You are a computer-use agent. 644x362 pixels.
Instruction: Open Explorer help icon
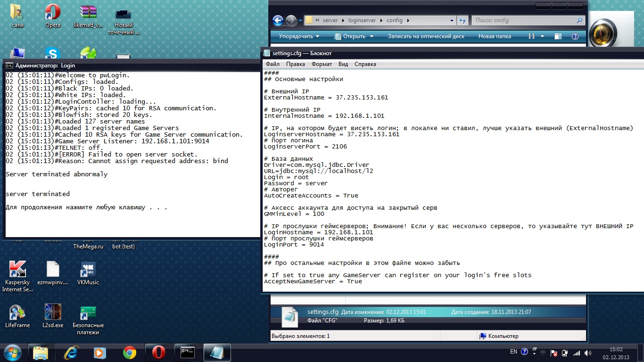click(x=575, y=36)
